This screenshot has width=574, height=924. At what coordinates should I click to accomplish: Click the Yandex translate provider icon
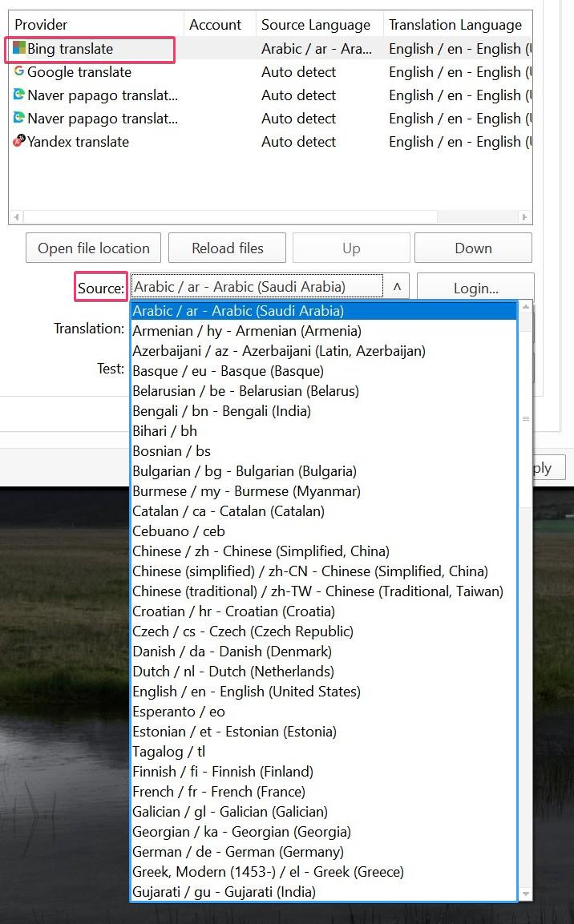point(19,141)
